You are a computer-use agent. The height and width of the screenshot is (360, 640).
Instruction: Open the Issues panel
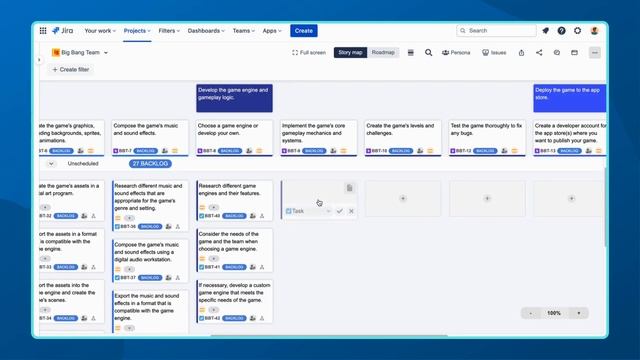coord(494,53)
